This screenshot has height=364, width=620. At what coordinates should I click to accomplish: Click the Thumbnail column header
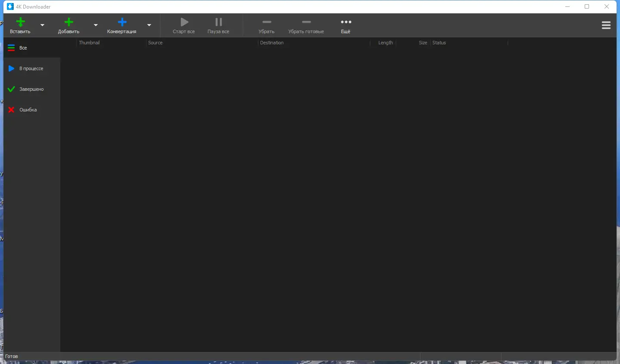coord(111,43)
